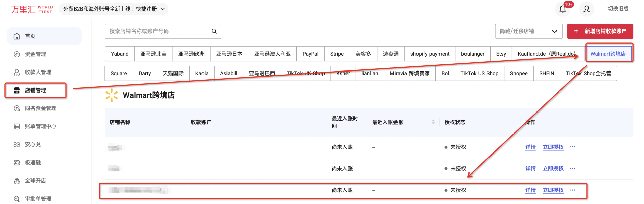Open more options for the first store row
This screenshot has width=644, height=204.
point(572,147)
